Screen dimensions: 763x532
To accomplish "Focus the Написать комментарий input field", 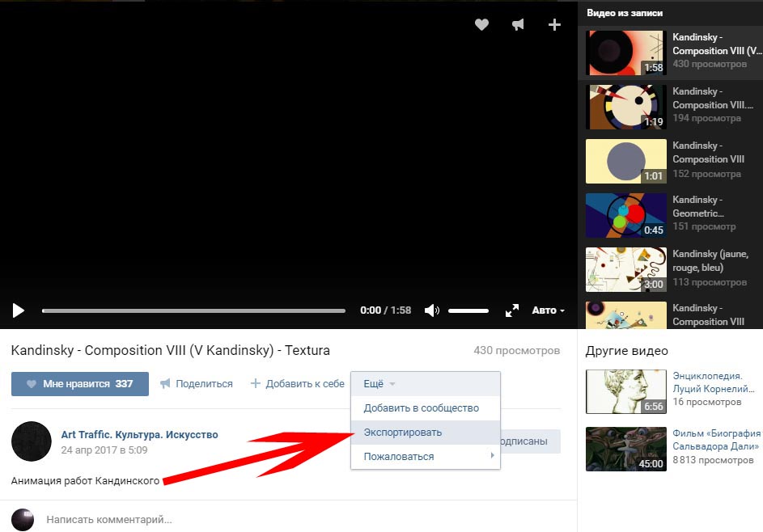I will pyautogui.click(x=109, y=519).
